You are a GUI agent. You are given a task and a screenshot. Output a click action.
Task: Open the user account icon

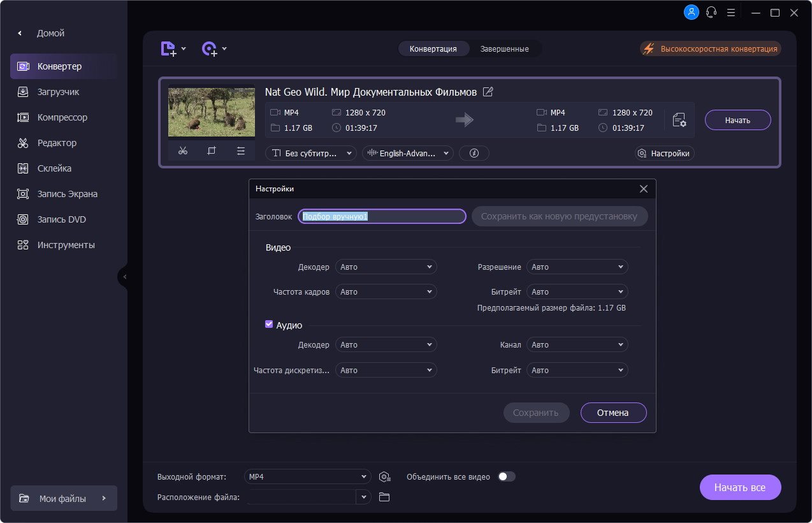click(x=691, y=12)
